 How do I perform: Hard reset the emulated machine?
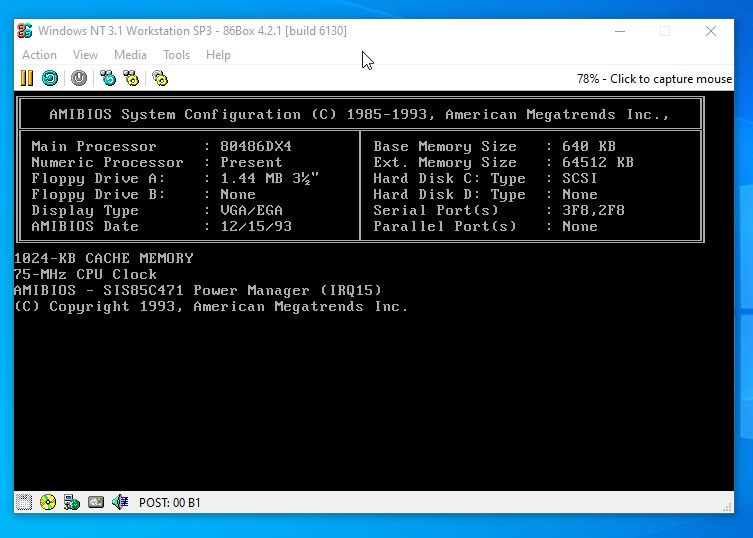pyautogui.click(x=49, y=78)
